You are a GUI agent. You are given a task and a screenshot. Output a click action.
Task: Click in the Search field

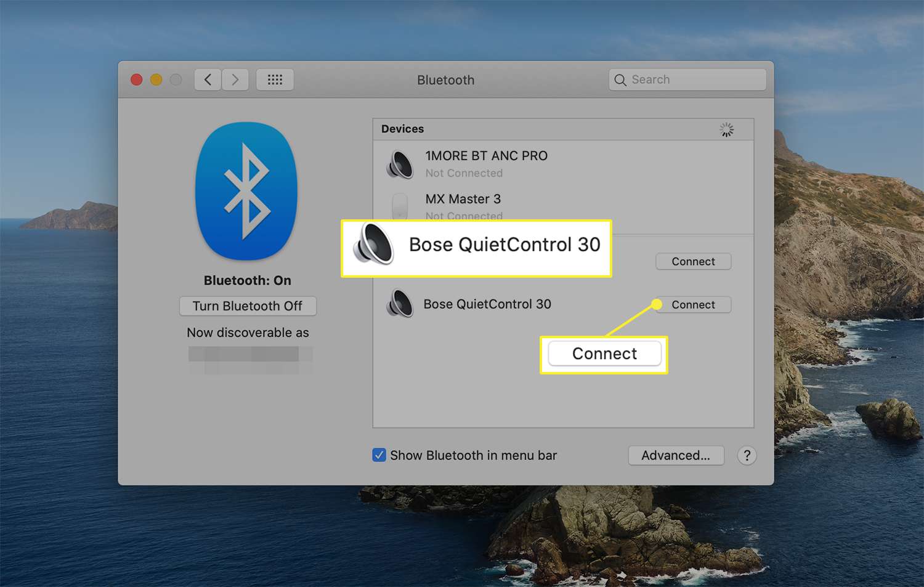point(687,79)
